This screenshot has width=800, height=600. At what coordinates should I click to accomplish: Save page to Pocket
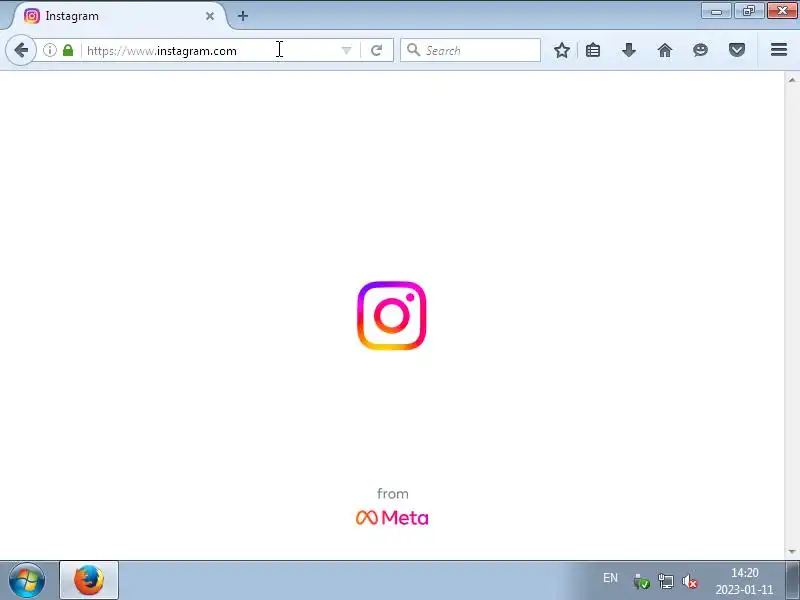pos(737,50)
